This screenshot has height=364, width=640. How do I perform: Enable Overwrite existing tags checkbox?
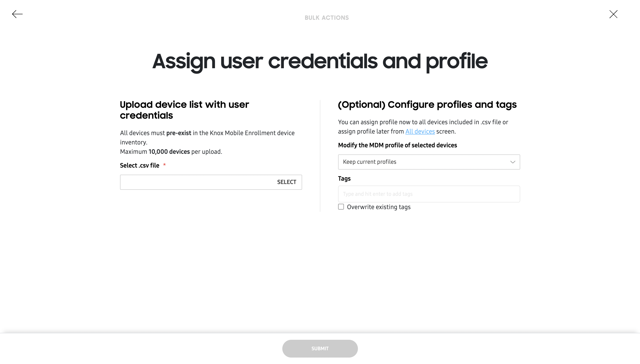click(341, 207)
